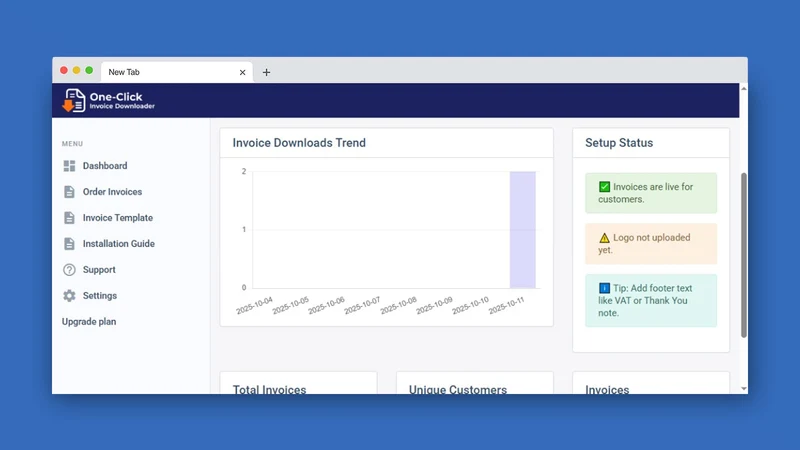The image size is (800, 450).
Task: Click the Installation Guide document icon
Action: click(69, 244)
